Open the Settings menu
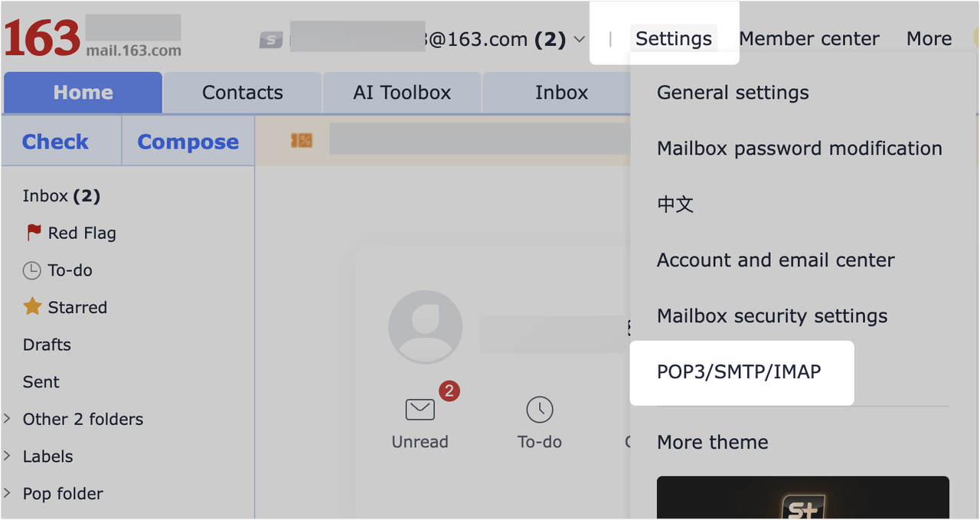The width and height of the screenshot is (980, 520). (x=674, y=38)
